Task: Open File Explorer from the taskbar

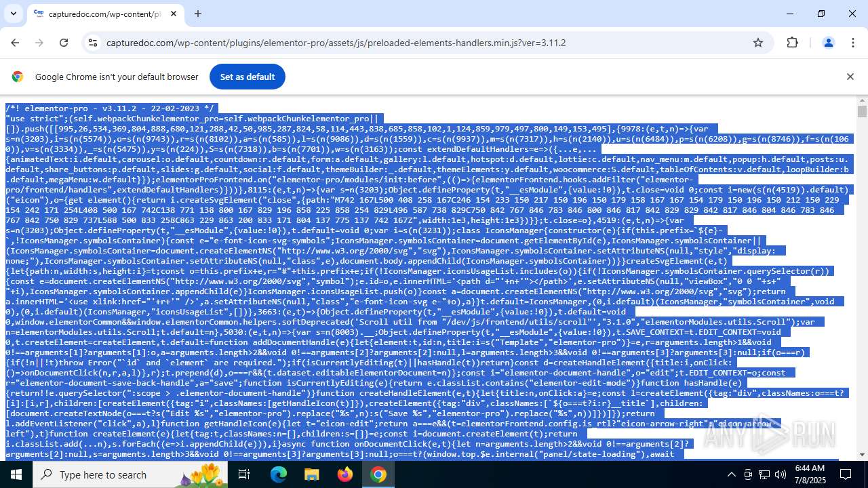Action: pyautogui.click(x=311, y=474)
